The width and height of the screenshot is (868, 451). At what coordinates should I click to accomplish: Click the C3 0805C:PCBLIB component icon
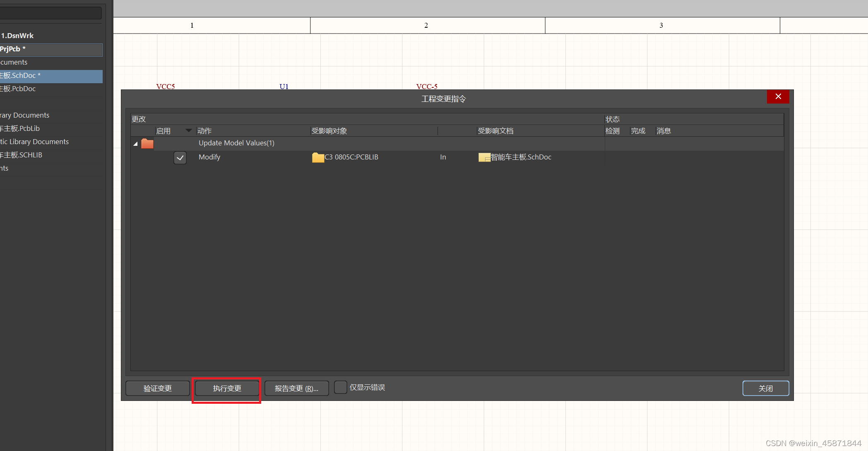(x=318, y=157)
